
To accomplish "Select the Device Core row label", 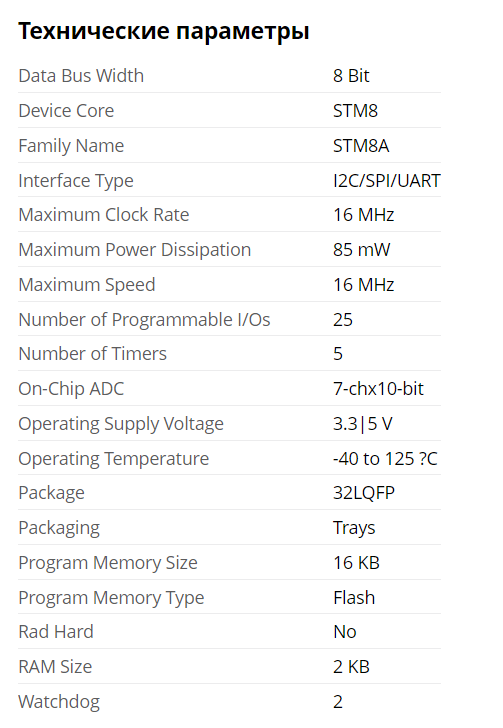I will pos(66,110).
